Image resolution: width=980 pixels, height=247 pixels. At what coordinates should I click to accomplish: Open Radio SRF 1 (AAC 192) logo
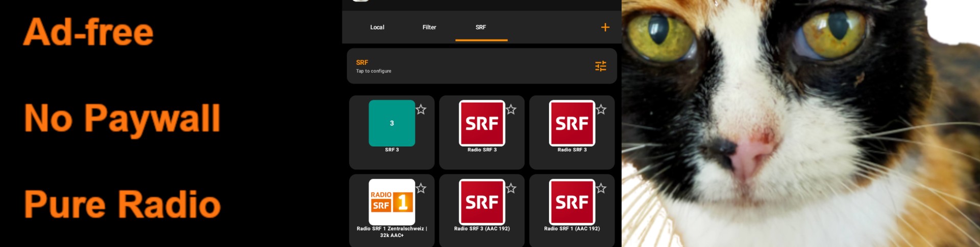tap(572, 202)
